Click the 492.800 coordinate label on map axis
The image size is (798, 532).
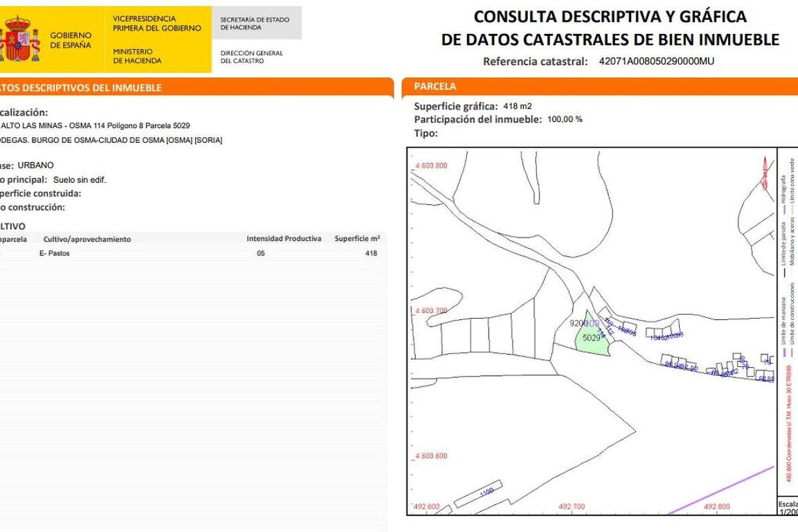[717, 507]
